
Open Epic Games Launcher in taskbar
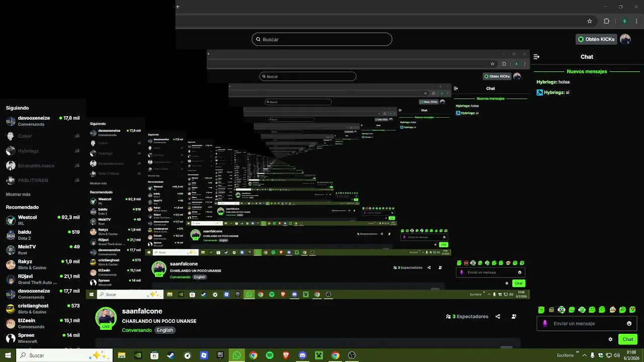pos(220,355)
